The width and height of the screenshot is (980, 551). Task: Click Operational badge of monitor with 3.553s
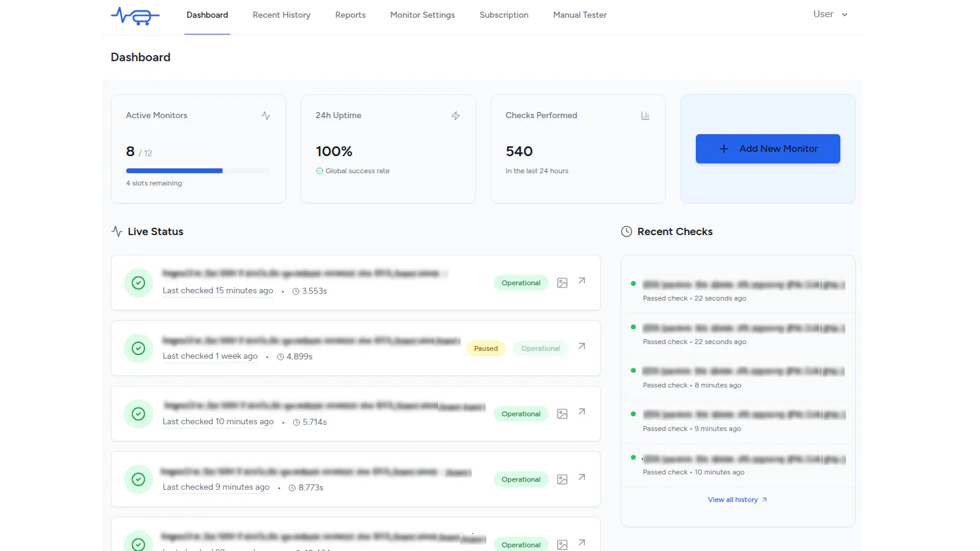[x=521, y=283]
